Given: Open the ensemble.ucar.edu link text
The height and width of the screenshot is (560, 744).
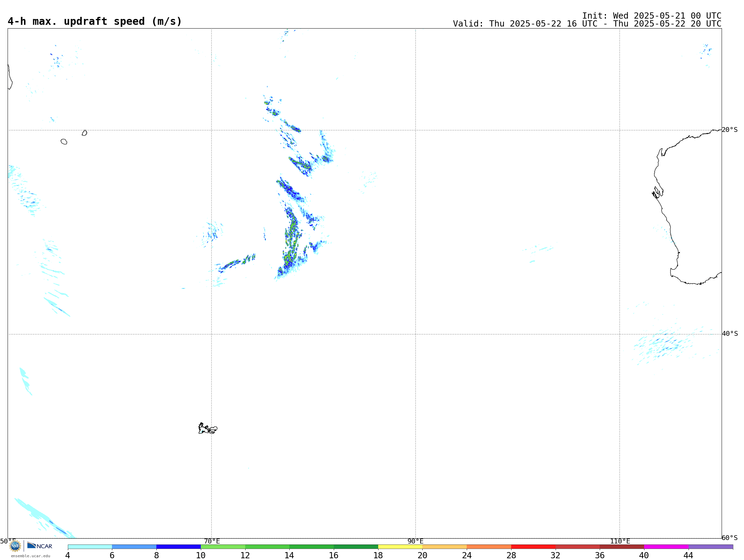Looking at the screenshot, I should pos(31,556).
